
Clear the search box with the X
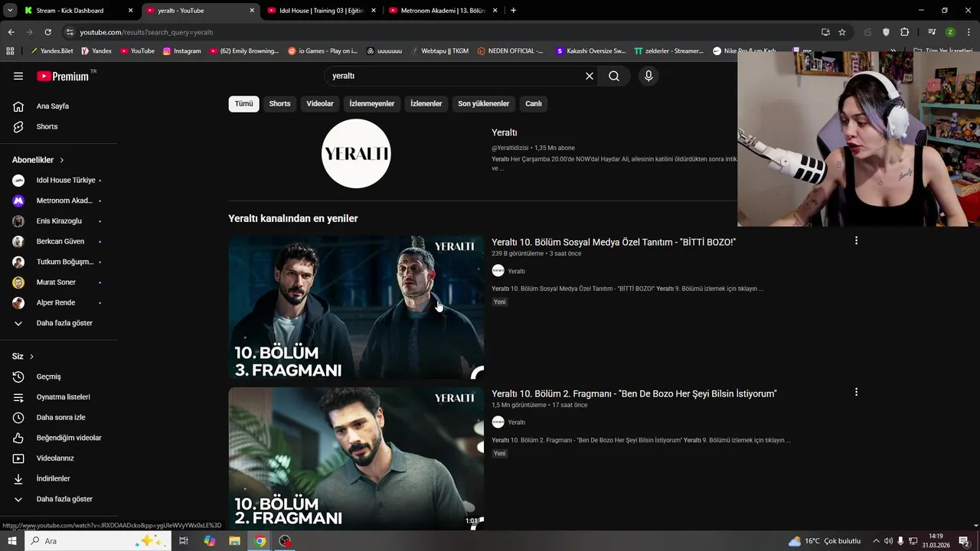point(590,76)
